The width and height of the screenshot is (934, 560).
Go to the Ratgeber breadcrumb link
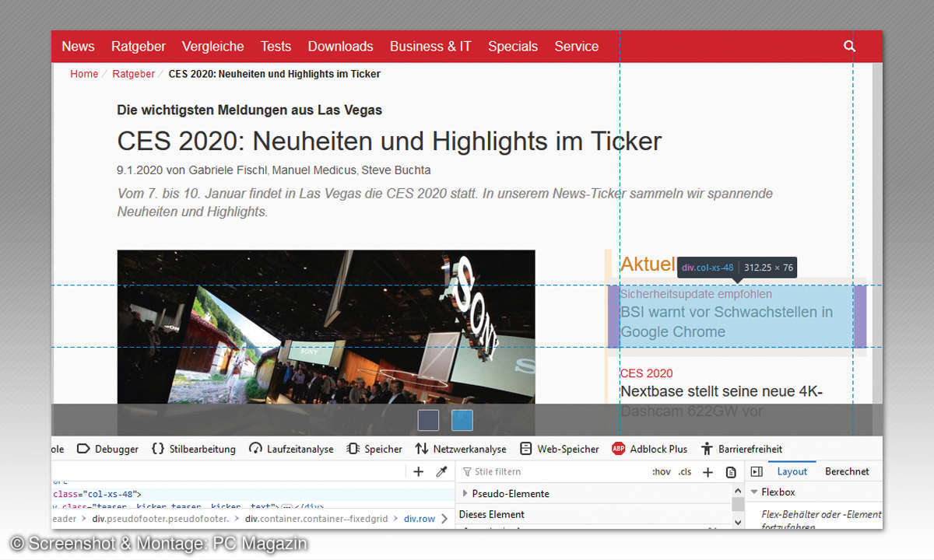click(x=133, y=74)
